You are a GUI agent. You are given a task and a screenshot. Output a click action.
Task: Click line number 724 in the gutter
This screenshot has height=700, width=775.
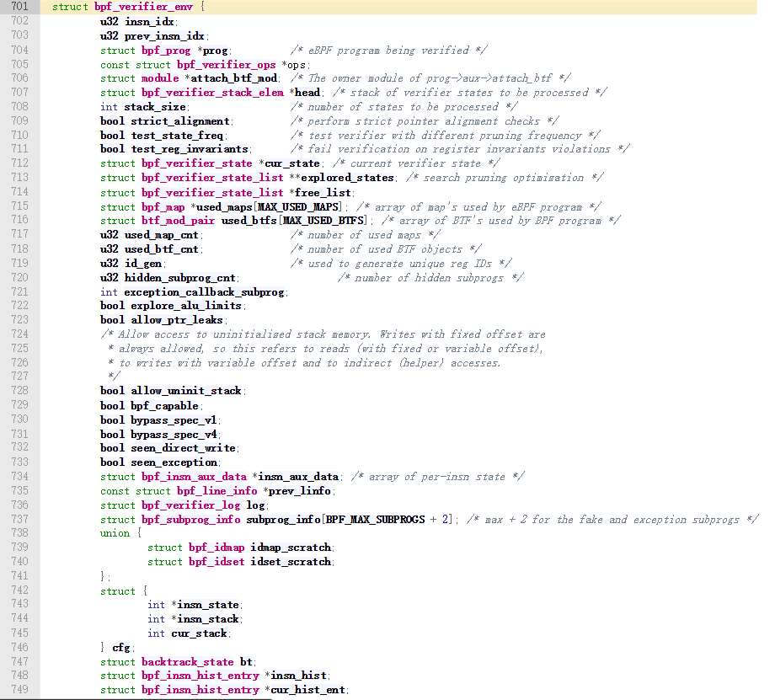pyautogui.click(x=19, y=334)
